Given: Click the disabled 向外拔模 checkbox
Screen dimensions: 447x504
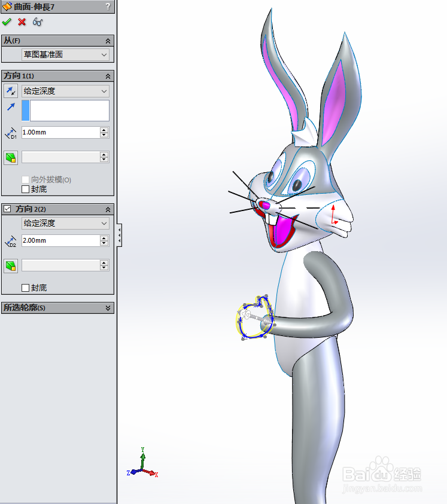Looking at the screenshot, I should (x=25, y=180).
